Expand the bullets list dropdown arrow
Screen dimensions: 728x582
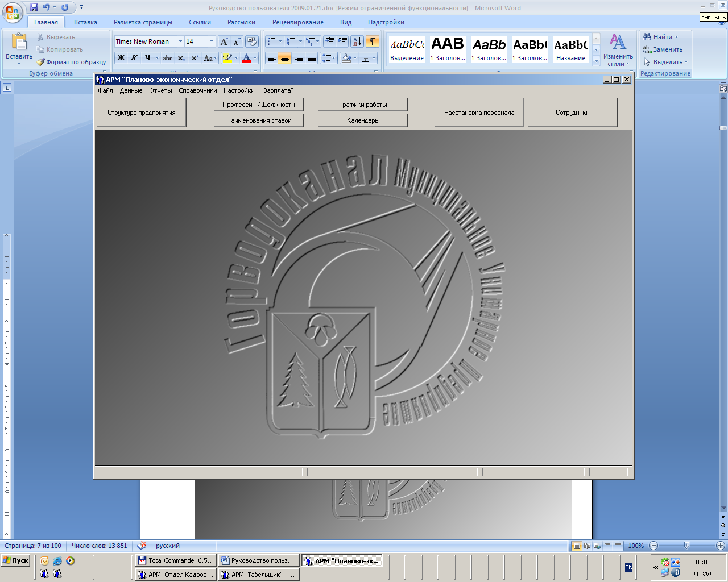pos(281,41)
